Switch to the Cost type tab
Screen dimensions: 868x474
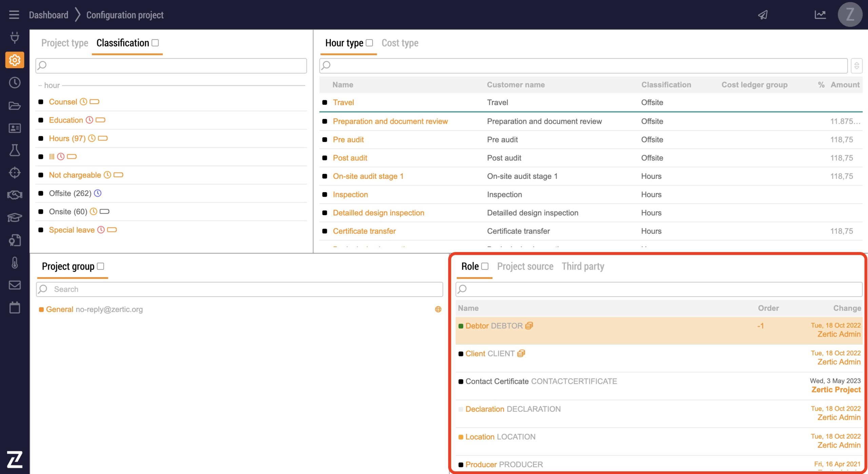[x=400, y=43]
